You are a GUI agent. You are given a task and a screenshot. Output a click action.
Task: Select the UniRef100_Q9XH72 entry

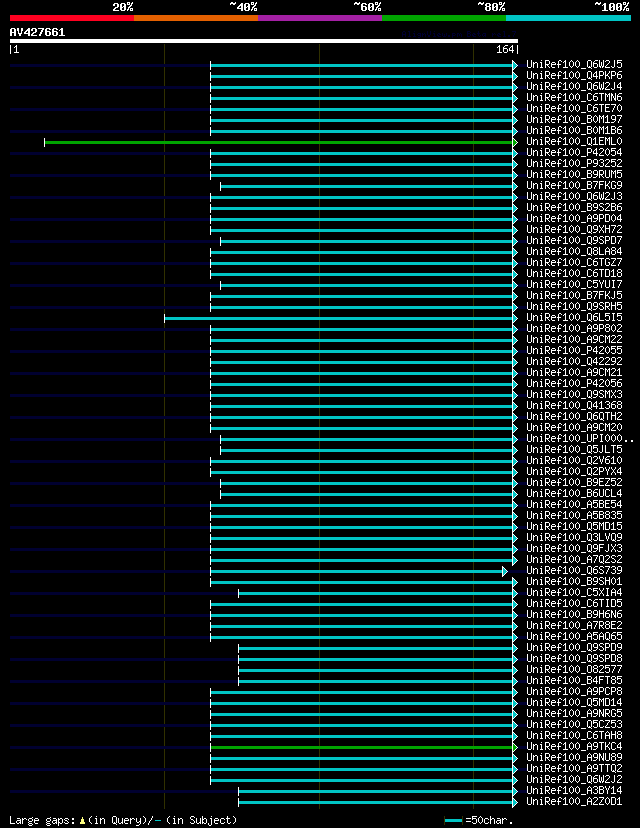click(574, 230)
